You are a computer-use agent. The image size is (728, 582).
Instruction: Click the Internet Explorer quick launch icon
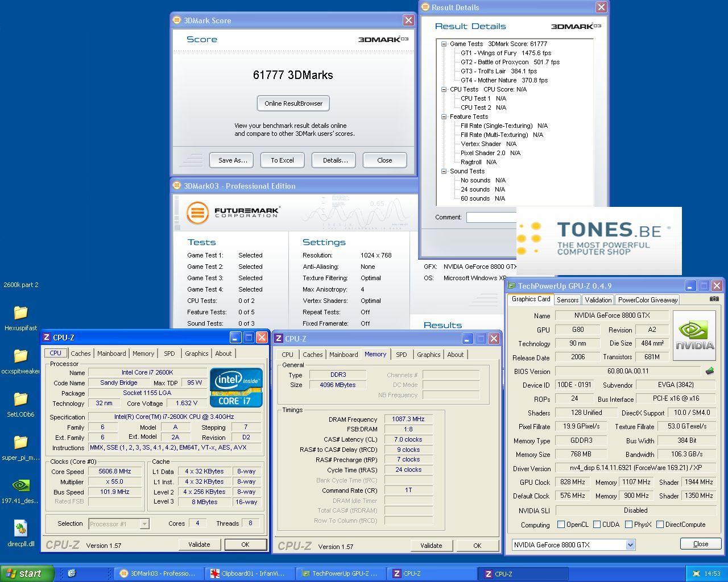pos(72,573)
